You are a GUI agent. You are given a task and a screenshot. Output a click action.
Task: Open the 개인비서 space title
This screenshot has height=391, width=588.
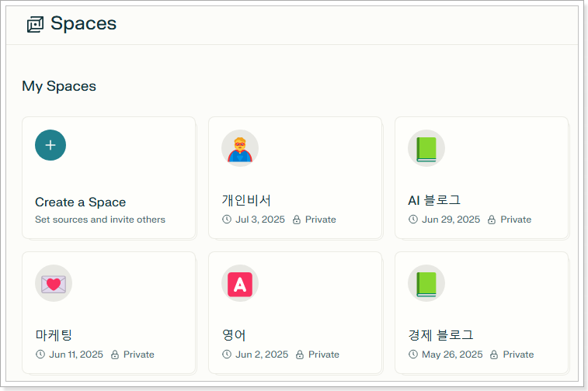pos(246,200)
